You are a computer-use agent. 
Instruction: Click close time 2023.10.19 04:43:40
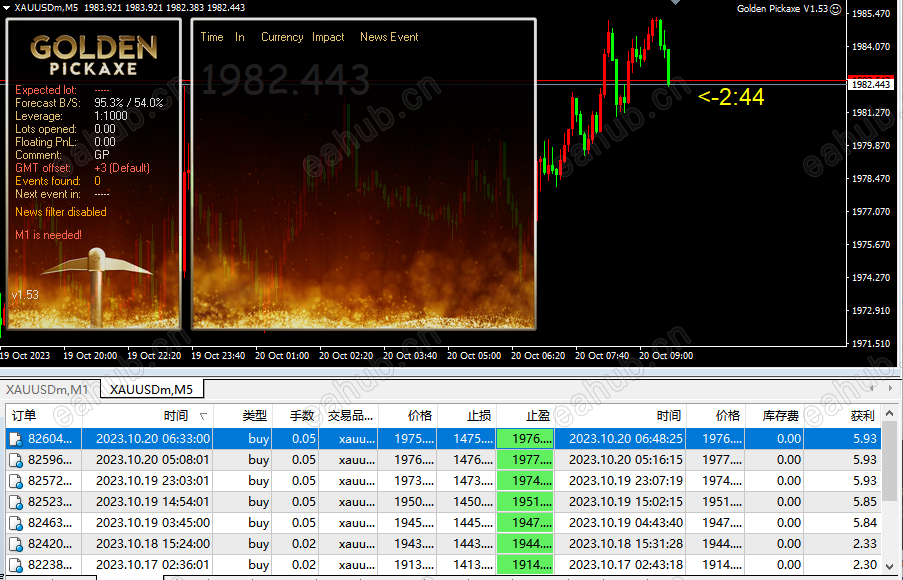626,523
